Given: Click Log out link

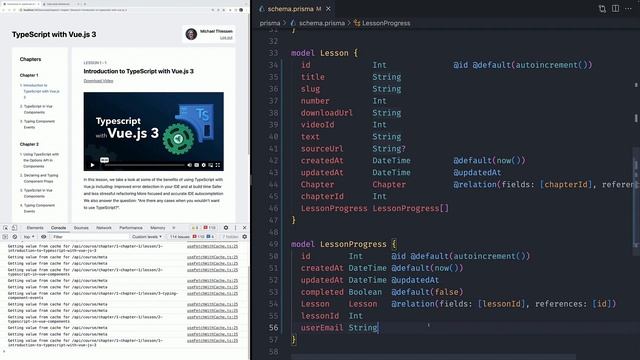Looking at the screenshot, I should [x=226, y=38].
